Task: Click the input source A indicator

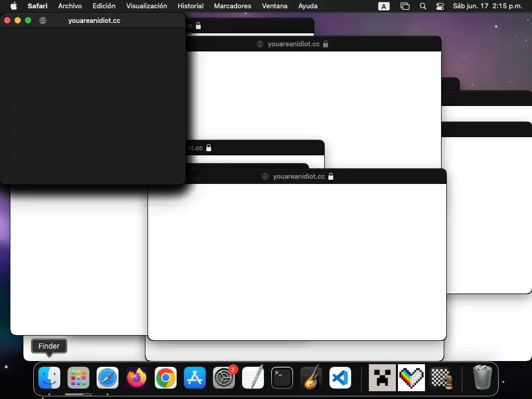Action: pyautogui.click(x=384, y=6)
